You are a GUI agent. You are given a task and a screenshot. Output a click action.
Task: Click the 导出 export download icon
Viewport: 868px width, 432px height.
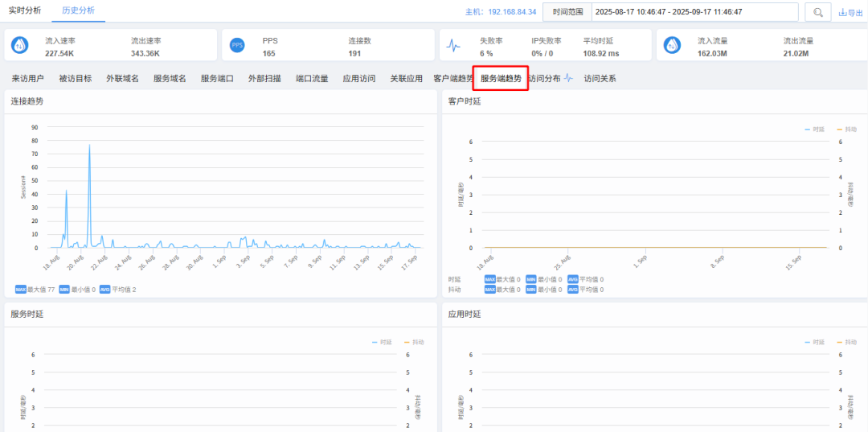[x=842, y=13]
